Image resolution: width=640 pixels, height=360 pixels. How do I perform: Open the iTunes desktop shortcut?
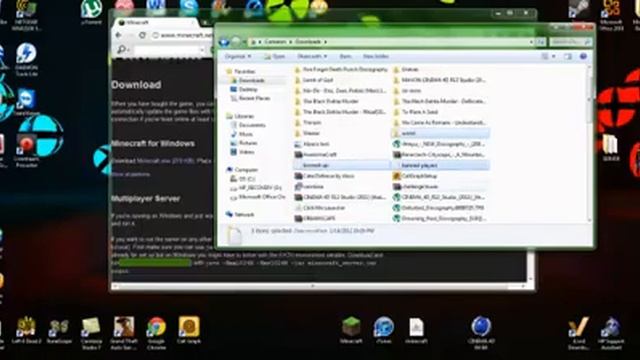point(383,330)
